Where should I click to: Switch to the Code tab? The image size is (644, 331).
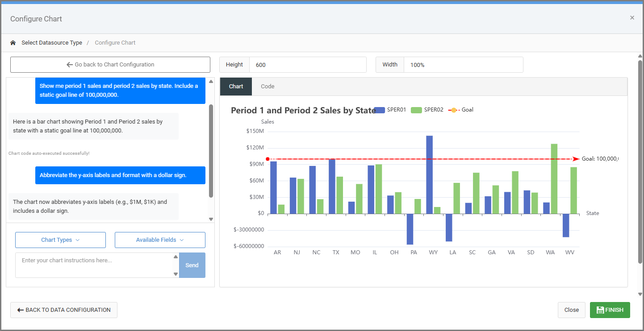(268, 87)
